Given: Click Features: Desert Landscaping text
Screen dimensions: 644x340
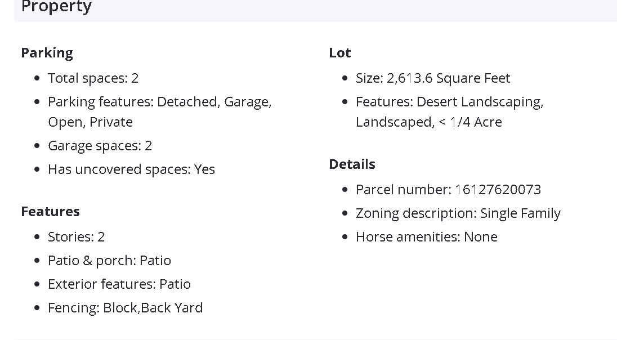Looking at the screenshot, I should 449,102.
